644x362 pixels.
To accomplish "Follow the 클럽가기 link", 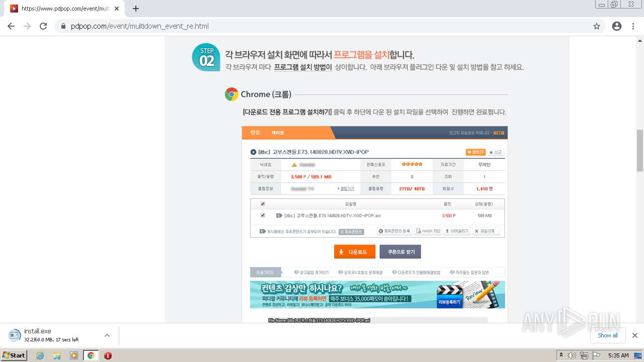I will 346,189.
